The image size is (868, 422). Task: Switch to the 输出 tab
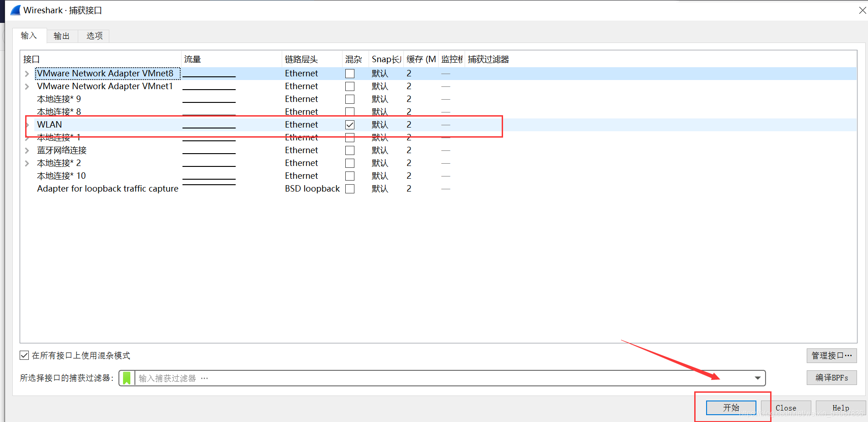pos(62,36)
